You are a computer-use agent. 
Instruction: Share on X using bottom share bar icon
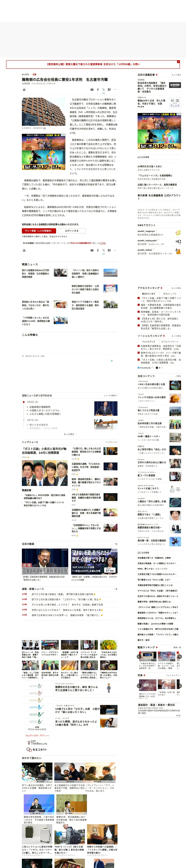tap(103, 250)
